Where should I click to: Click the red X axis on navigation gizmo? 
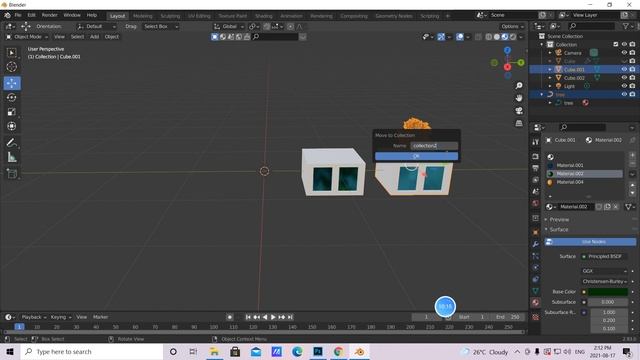tap(507, 67)
